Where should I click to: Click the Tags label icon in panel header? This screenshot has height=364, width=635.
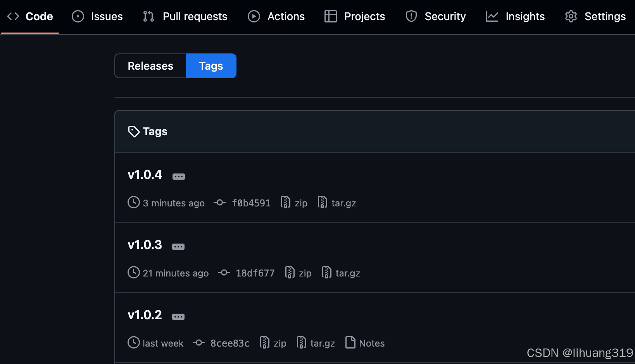[x=134, y=131]
